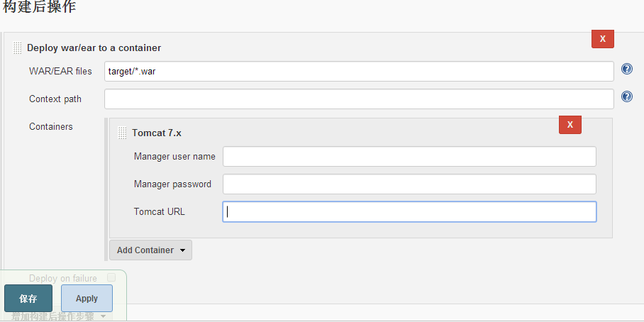Delete the Deploy war/ear to a container step
Image resolution: width=644 pixels, height=322 pixels.
[603, 39]
